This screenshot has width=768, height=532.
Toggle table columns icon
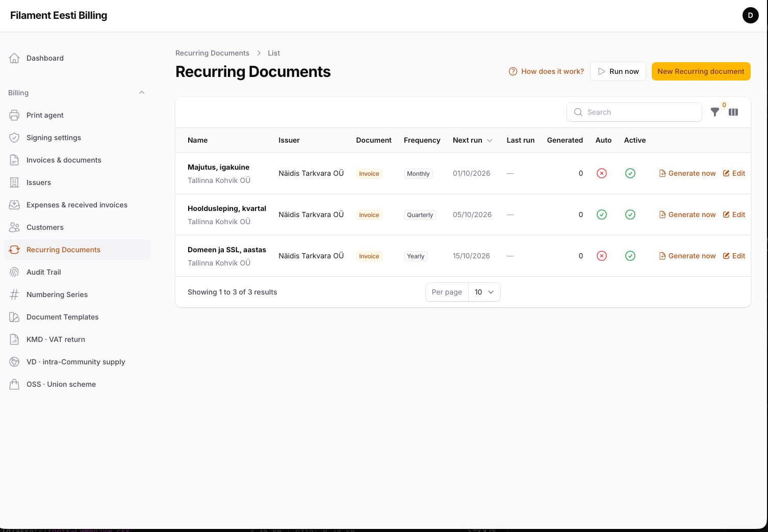(733, 112)
